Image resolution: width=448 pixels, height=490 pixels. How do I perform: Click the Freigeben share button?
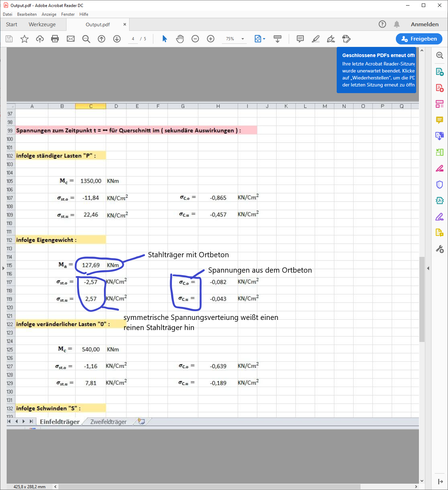pos(419,39)
